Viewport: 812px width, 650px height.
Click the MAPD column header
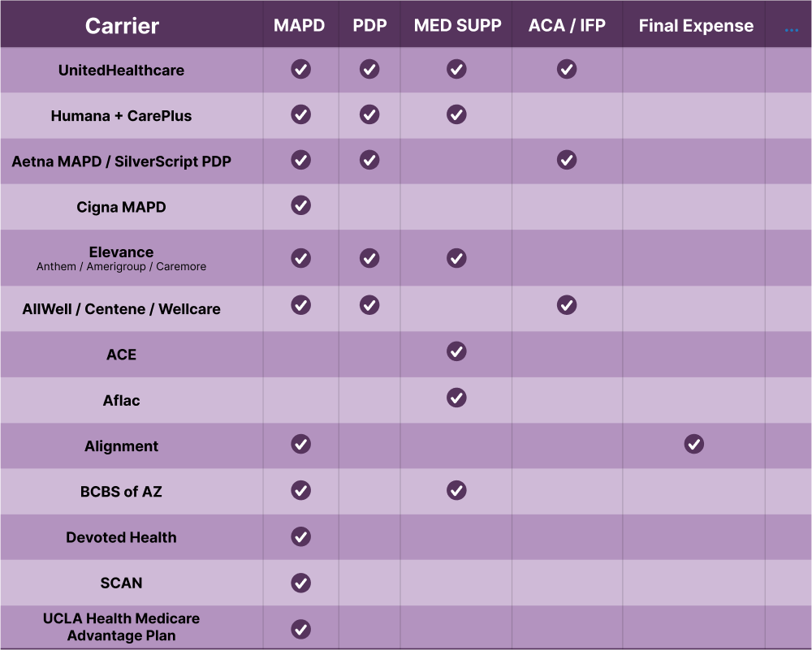point(300,25)
